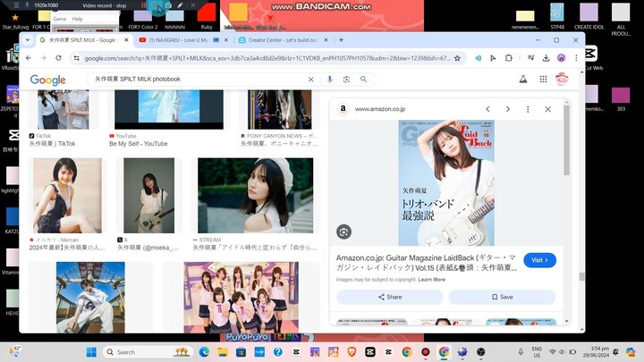Click the Chrome address bar URL
This screenshot has height=362, width=644.
267,58
